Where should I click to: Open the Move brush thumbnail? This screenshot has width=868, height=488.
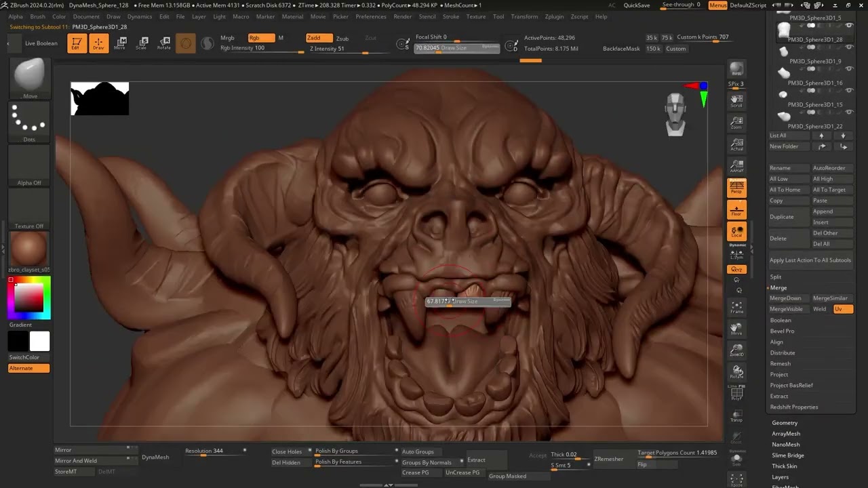point(29,79)
